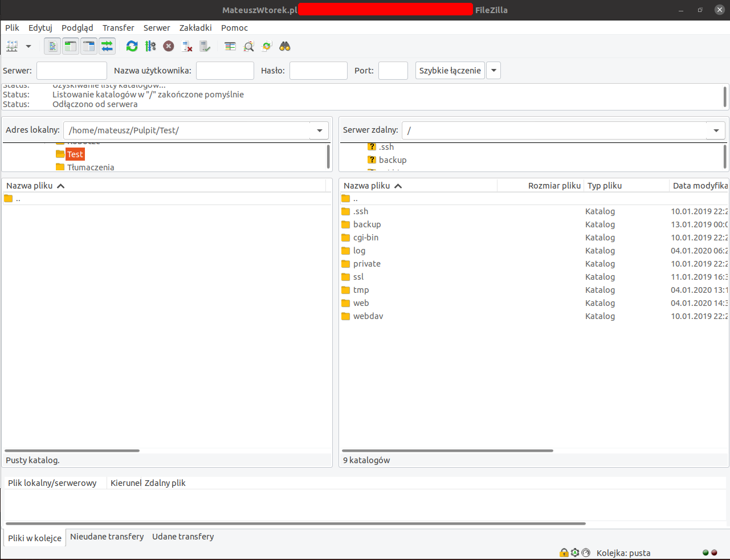Disconnect from the current server
The width and height of the screenshot is (730, 560).
click(x=187, y=46)
